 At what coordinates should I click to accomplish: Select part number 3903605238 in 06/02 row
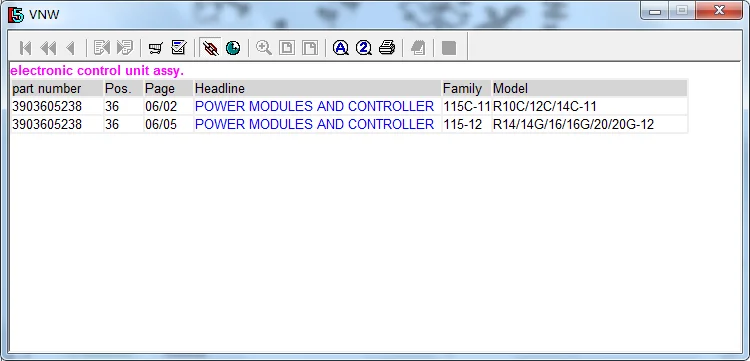click(47, 106)
